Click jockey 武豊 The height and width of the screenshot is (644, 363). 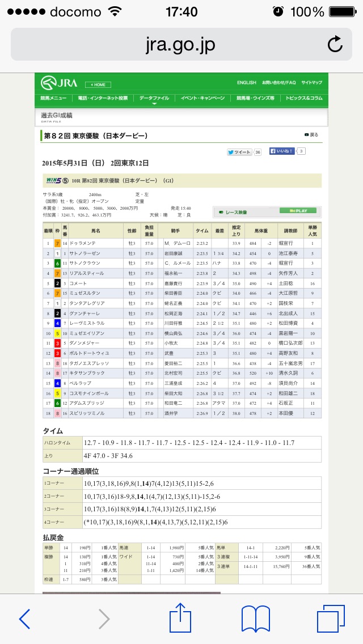[168, 353]
